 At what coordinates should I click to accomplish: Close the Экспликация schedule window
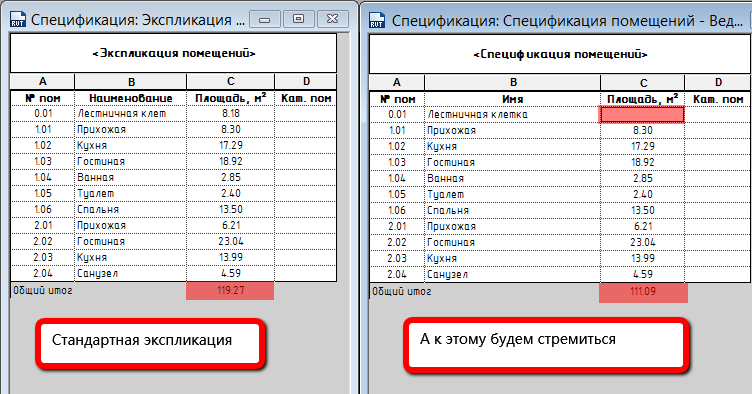pyautogui.click(x=332, y=19)
